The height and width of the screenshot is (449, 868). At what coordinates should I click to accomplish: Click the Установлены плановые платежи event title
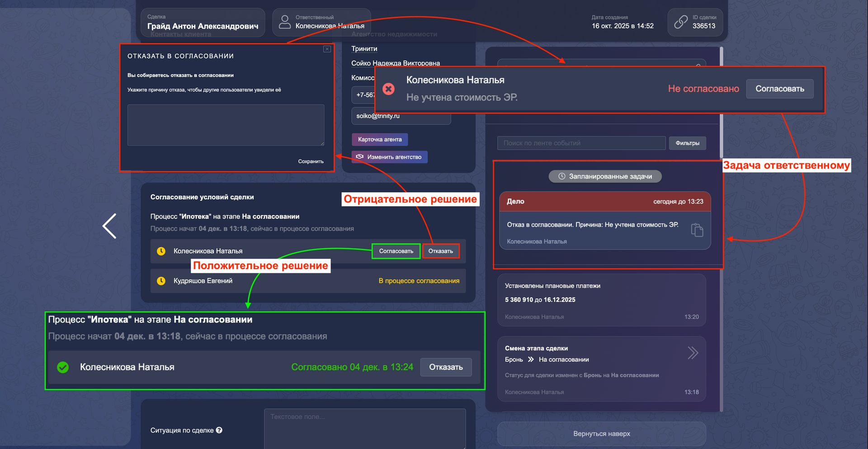click(x=552, y=286)
